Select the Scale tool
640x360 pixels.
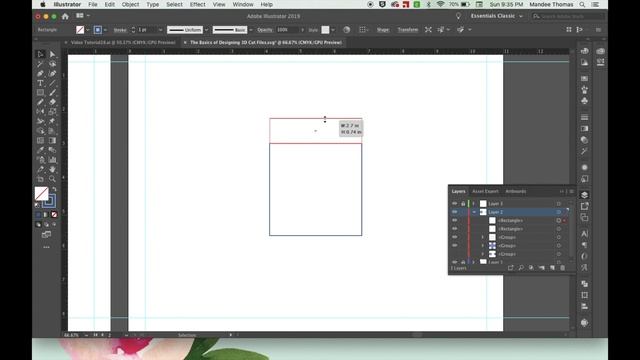[52, 111]
